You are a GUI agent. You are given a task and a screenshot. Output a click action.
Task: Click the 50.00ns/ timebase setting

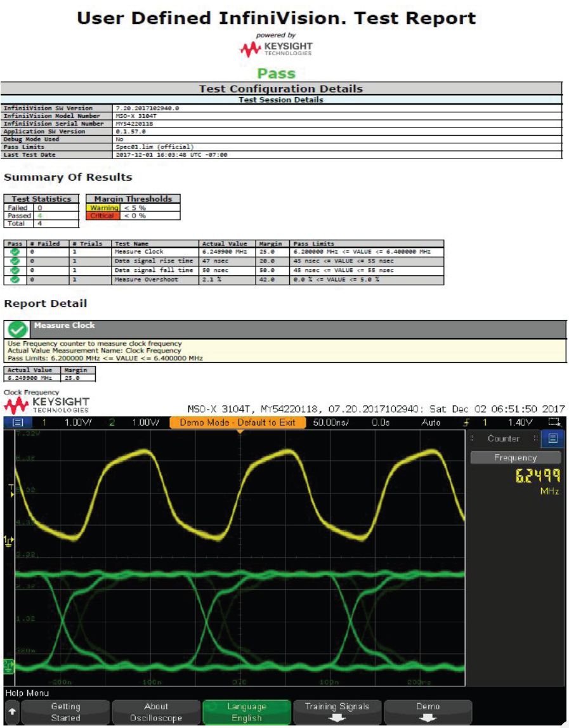point(330,423)
